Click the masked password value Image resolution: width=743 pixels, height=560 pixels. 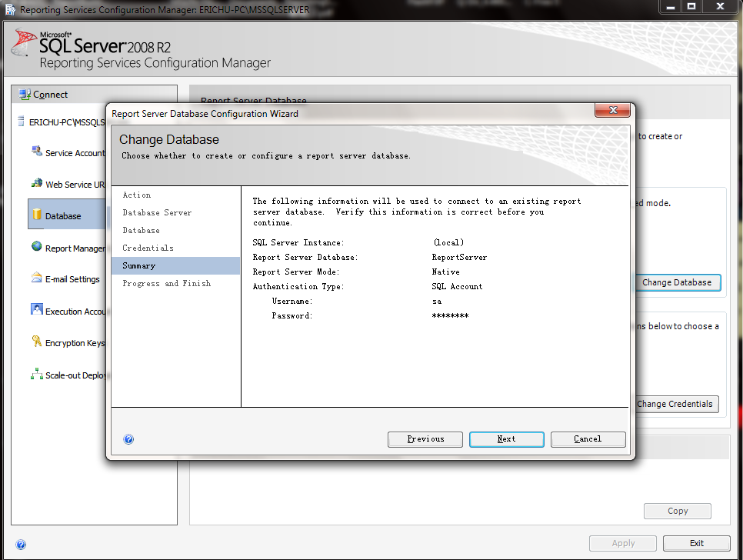(450, 315)
